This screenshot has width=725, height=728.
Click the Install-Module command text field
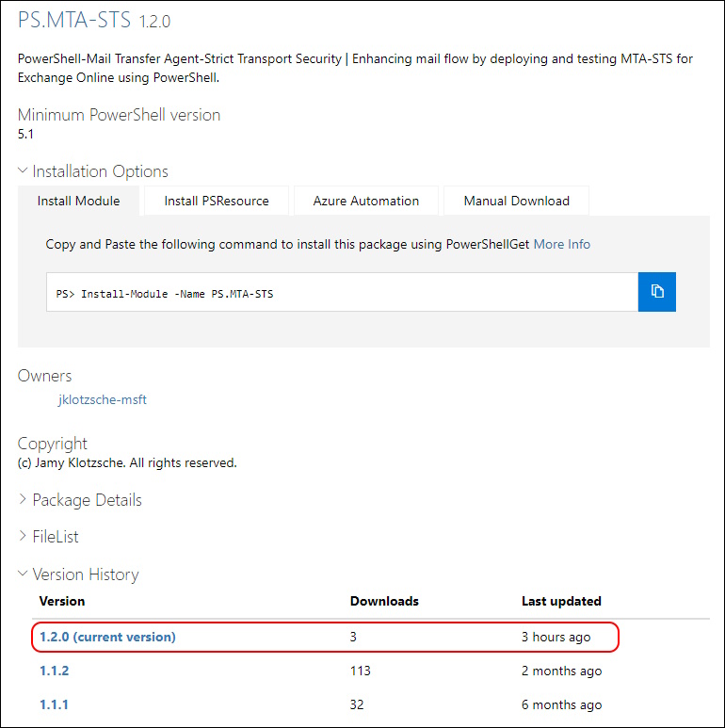pos(342,292)
